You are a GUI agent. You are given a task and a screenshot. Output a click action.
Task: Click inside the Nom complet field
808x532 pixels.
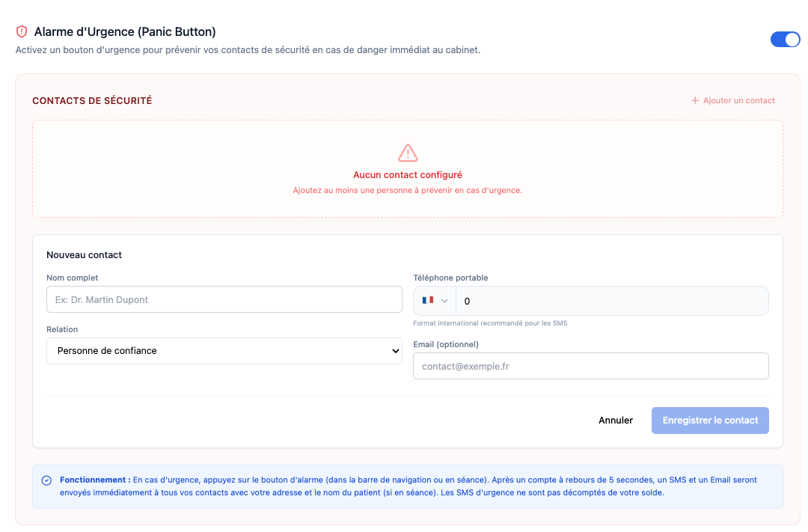point(224,299)
